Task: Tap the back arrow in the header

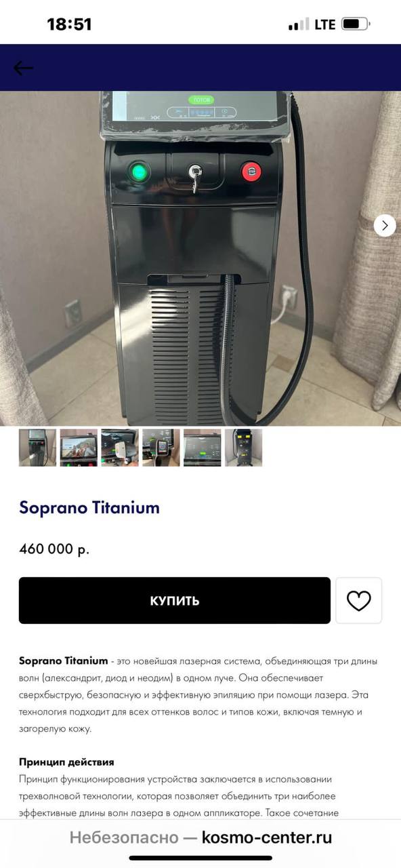Action: 24,68
